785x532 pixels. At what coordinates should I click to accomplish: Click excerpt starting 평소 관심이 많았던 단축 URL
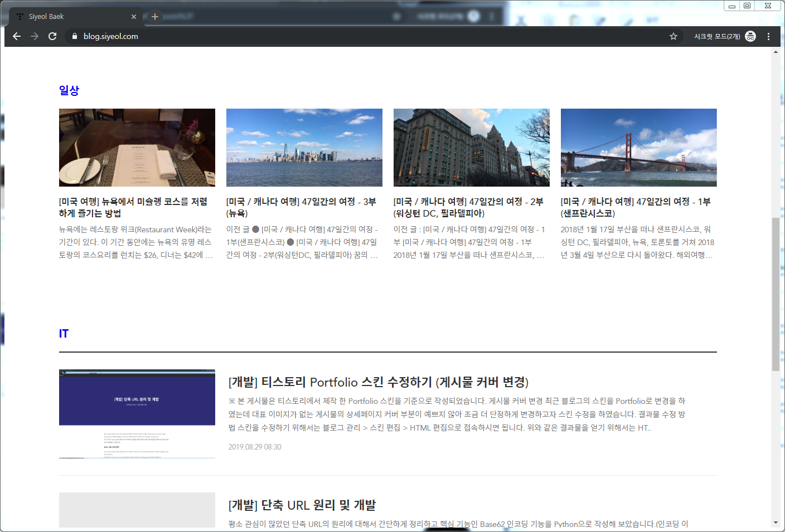458,524
